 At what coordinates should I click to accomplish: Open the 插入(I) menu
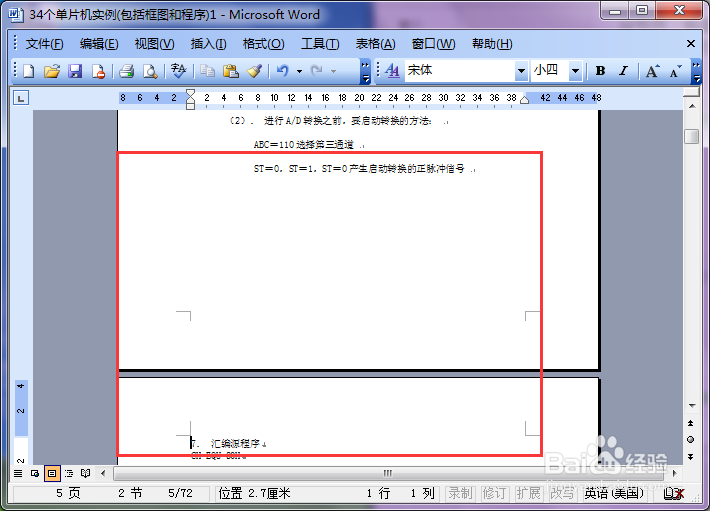click(208, 44)
